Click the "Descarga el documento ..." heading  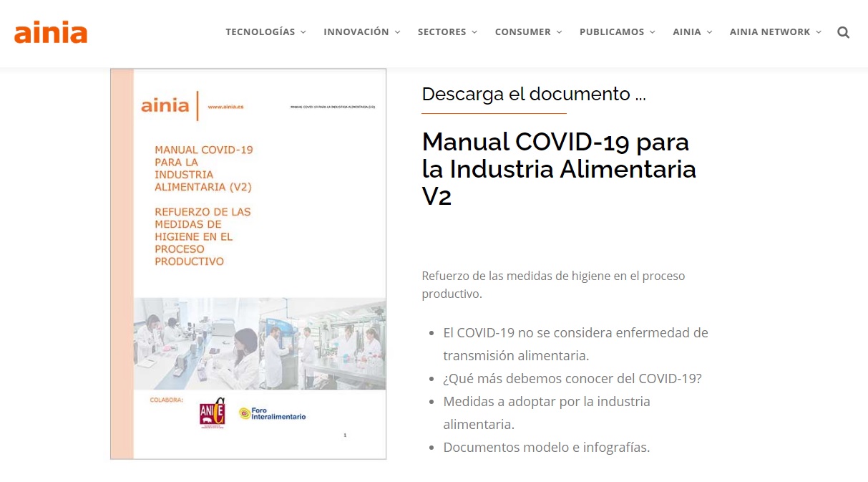tap(534, 94)
